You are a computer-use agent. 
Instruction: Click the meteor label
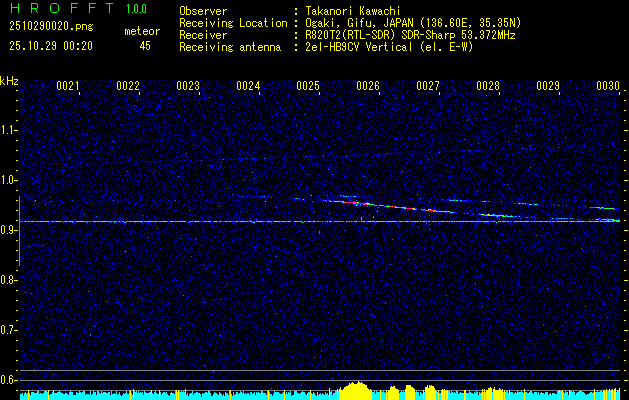coord(142,31)
